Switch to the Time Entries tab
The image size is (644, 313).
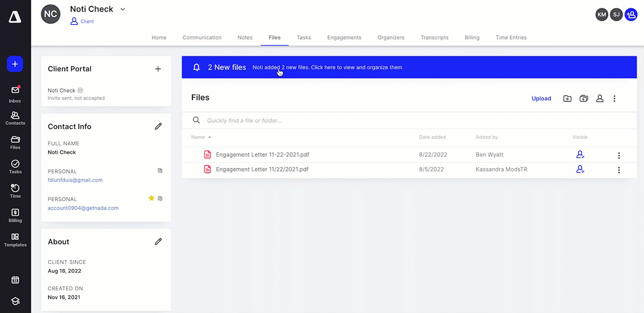511,37
